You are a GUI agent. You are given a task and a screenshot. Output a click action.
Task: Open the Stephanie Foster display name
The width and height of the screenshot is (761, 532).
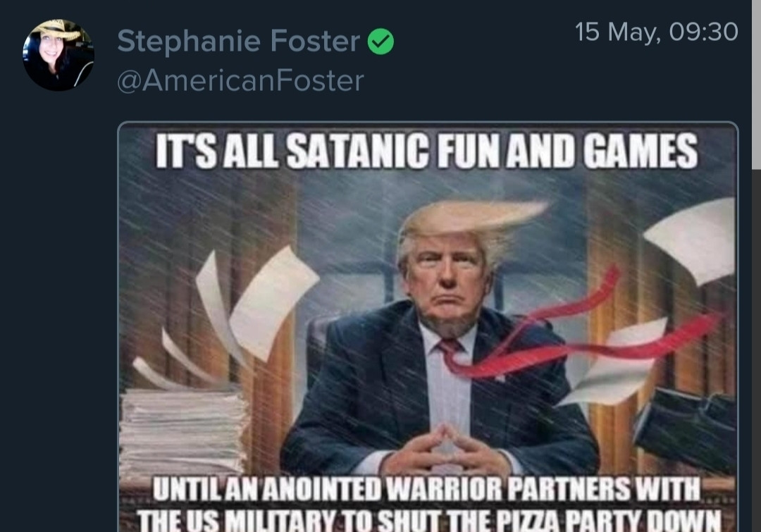pos(238,41)
